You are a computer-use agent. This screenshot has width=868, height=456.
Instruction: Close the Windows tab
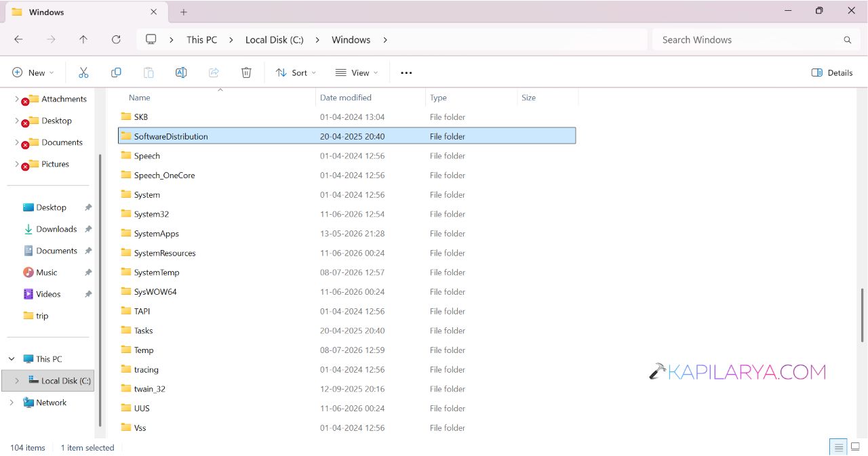pos(153,12)
